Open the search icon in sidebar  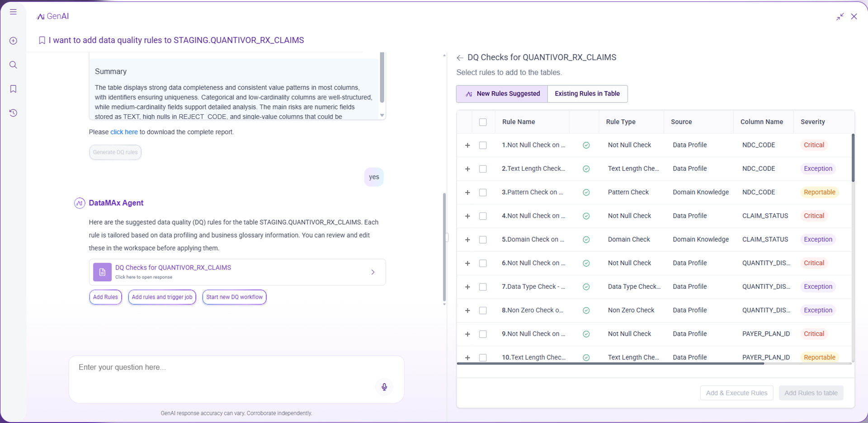click(13, 65)
